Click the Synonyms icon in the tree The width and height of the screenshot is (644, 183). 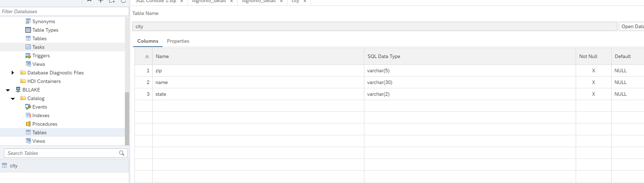(28, 21)
